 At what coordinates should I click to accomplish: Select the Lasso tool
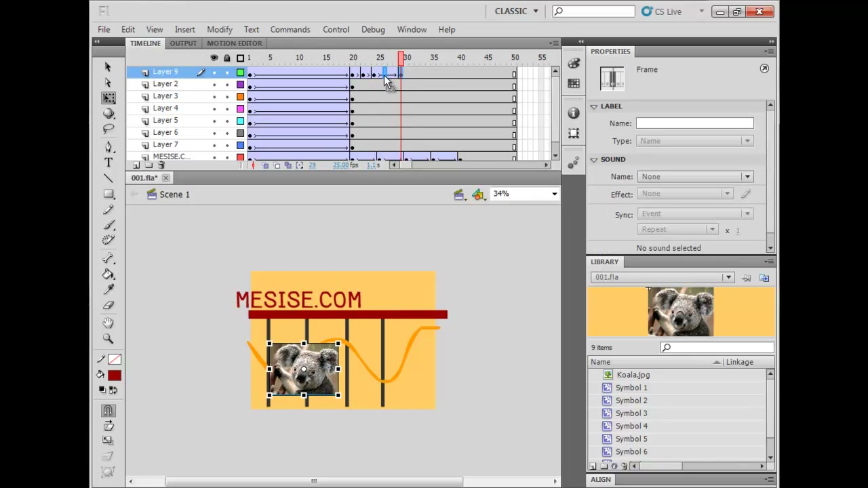[108, 129]
